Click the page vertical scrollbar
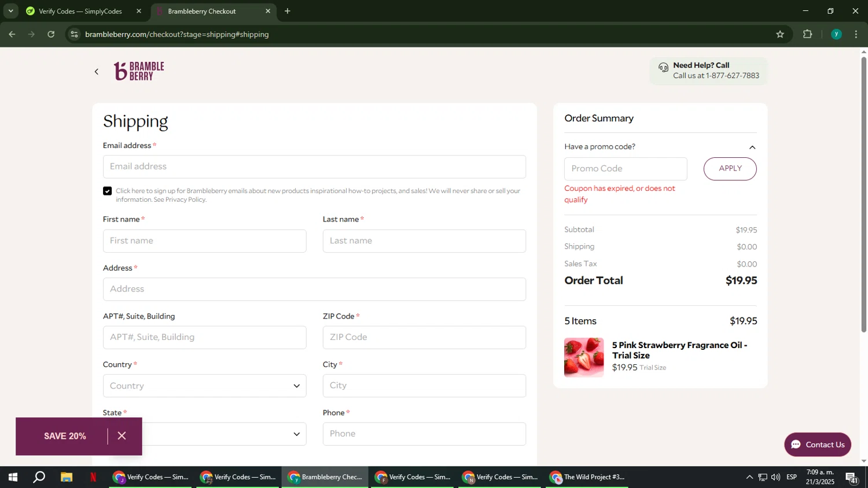The image size is (868, 488). tap(864, 195)
